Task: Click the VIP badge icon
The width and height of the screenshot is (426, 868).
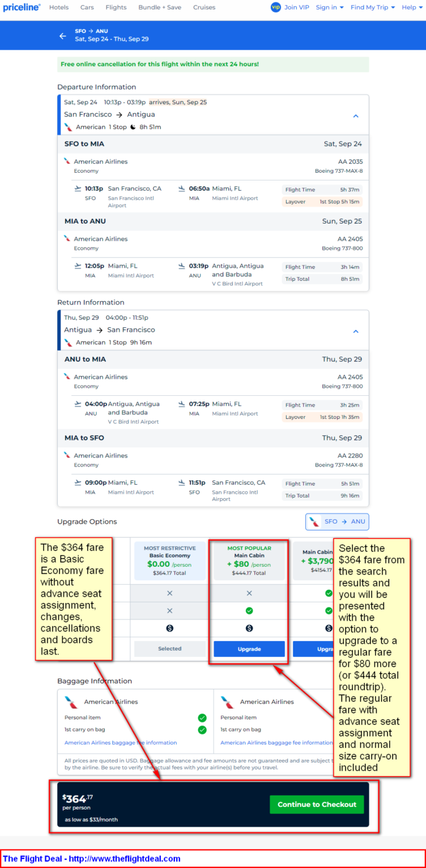Action: pos(275,8)
